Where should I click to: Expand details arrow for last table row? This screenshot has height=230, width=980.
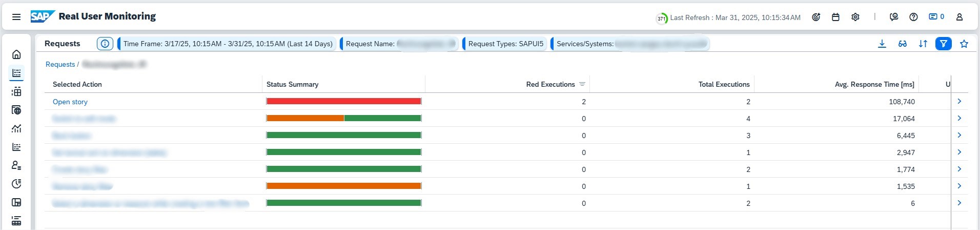959,203
